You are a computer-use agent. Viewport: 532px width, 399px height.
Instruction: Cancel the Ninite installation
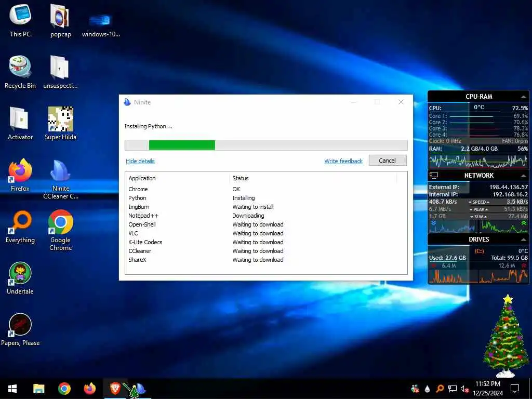point(388,161)
